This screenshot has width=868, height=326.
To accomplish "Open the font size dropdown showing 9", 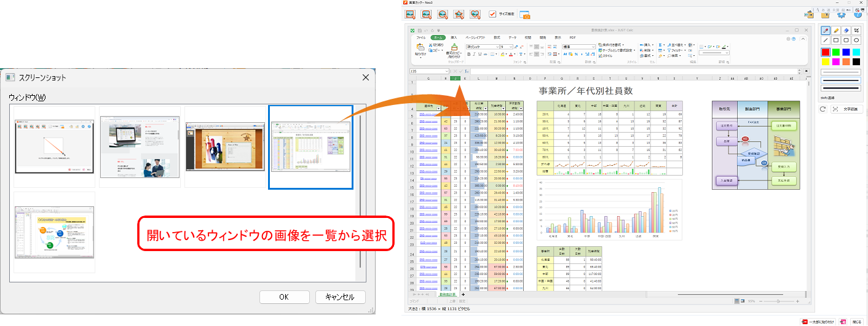I will coord(510,47).
